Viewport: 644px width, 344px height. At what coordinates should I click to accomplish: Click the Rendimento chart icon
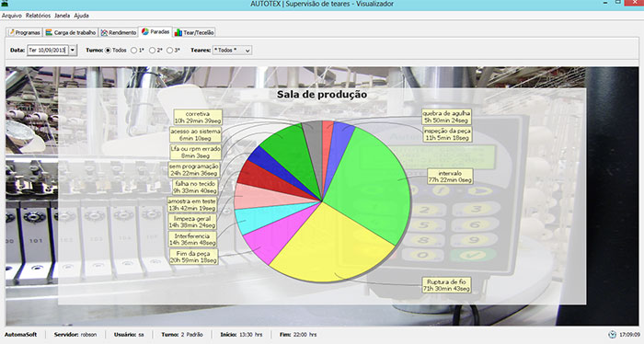(x=104, y=32)
